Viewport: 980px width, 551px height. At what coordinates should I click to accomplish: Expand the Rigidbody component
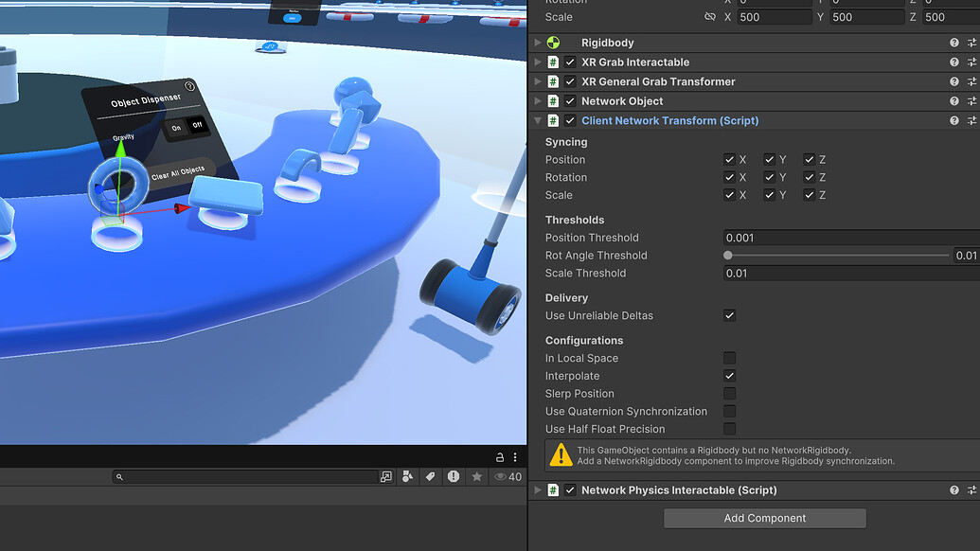point(537,42)
